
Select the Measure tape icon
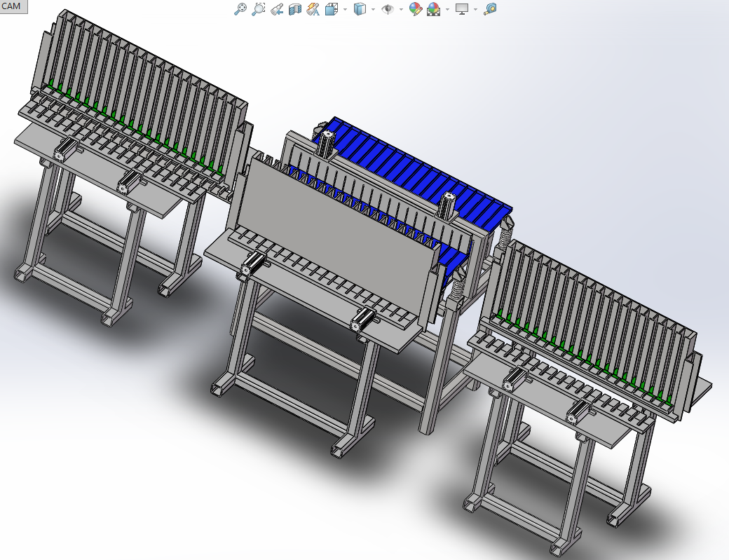[x=490, y=9]
